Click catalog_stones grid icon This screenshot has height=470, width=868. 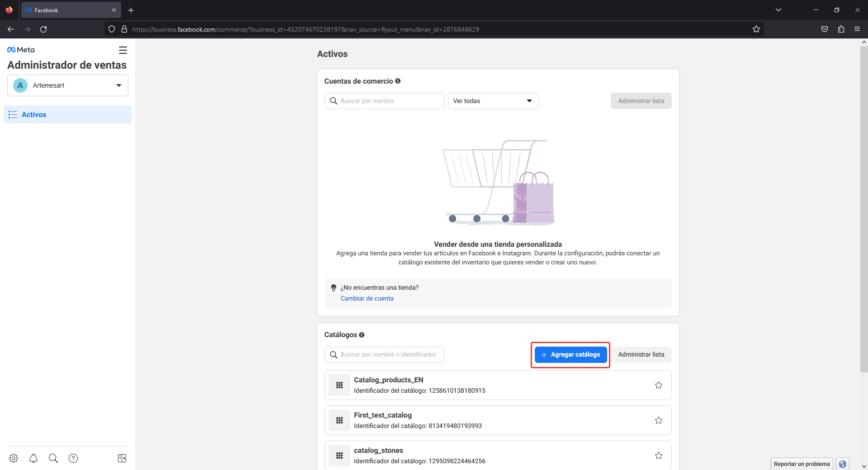click(x=340, y=456)
